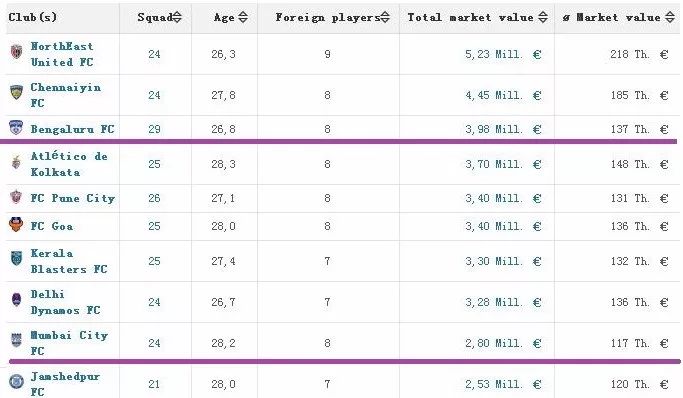This screenshot has width=683, height=398.
Task: Open the NorthEast United FC link
Action: [x=62, y=54]
